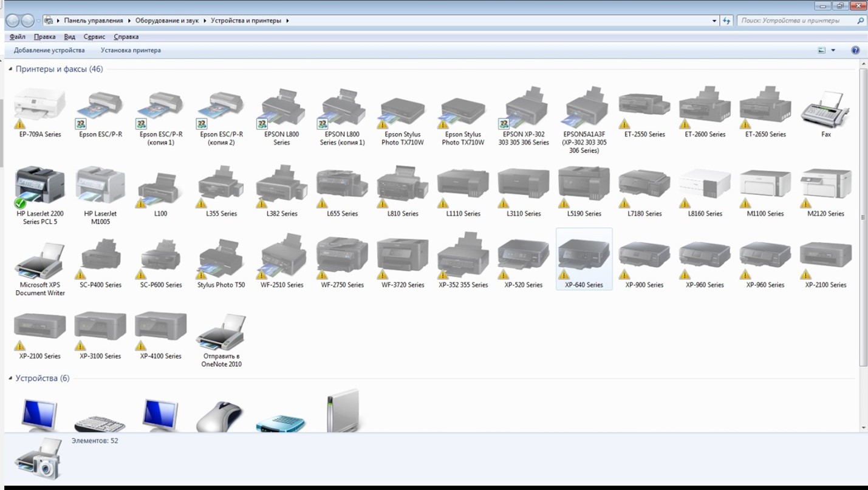Click the Back navigation arrow
868x490 pixels.
pyautogui.click(x=13, y=21)
